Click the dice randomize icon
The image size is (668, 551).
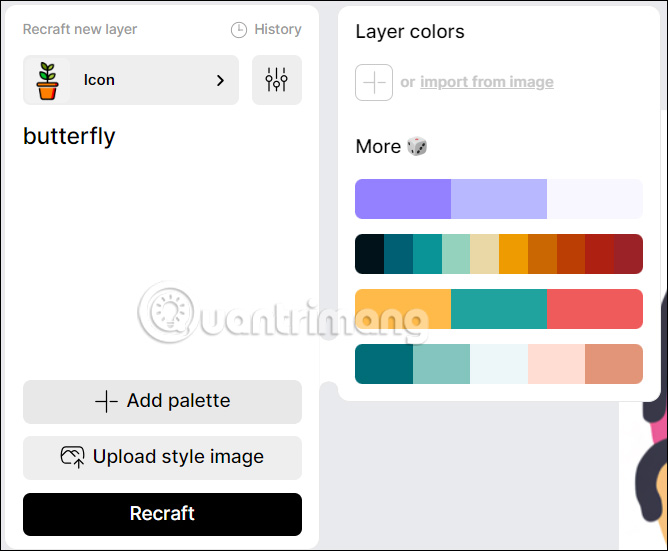[x=417, y=146]
